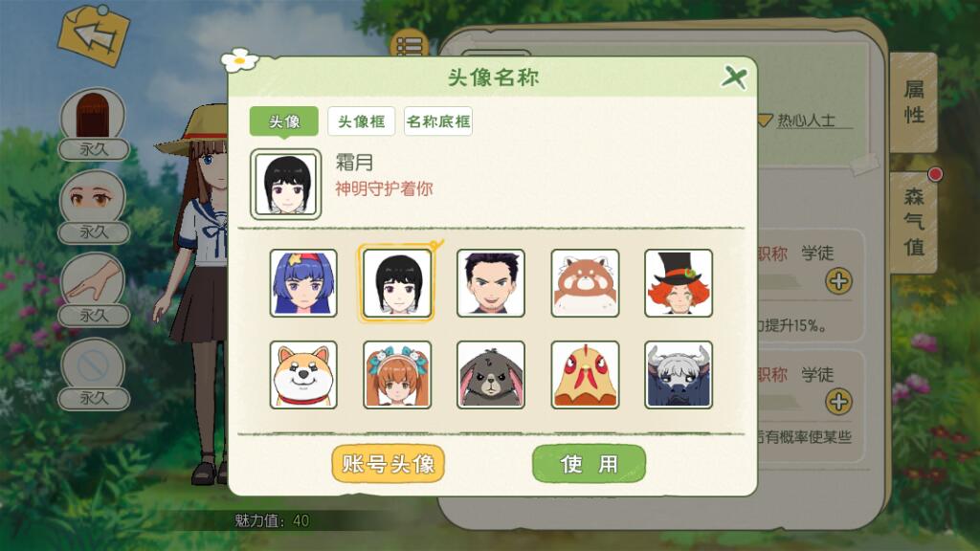Screen dimensions: 980x551
Task: Choose the orange twin-tail girl avatar
Action: pyautogui.click(x=397, y=375)
